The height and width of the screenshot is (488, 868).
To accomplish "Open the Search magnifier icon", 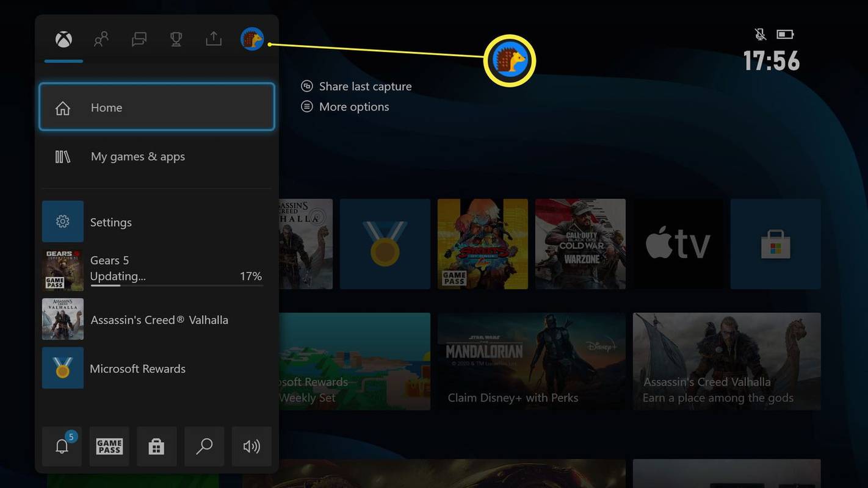I will coord(204,447).
